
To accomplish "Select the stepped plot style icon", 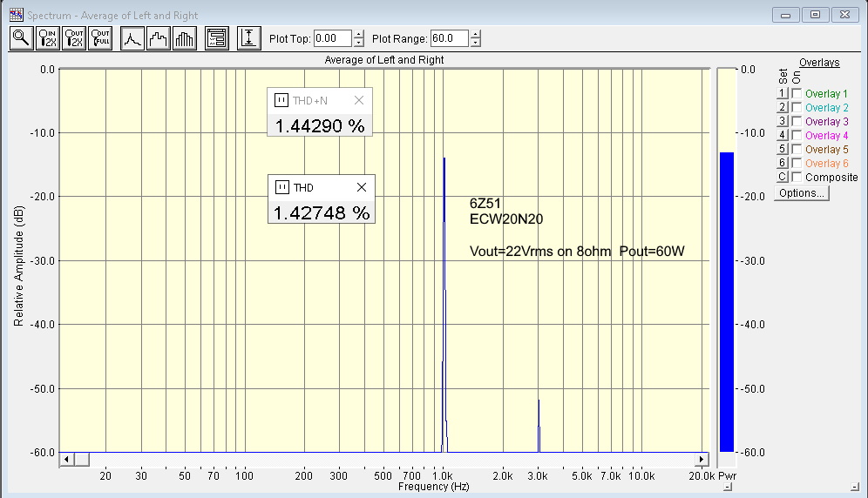I will (158, 38).
